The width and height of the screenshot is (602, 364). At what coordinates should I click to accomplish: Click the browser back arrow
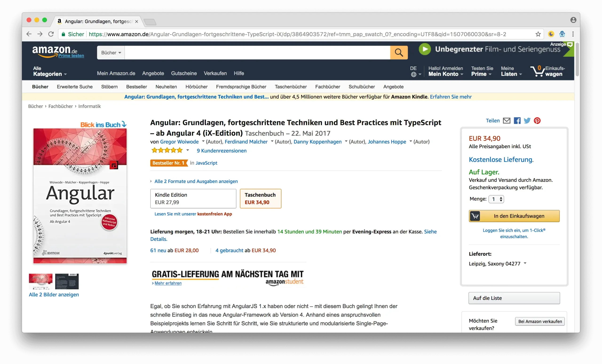29,34
